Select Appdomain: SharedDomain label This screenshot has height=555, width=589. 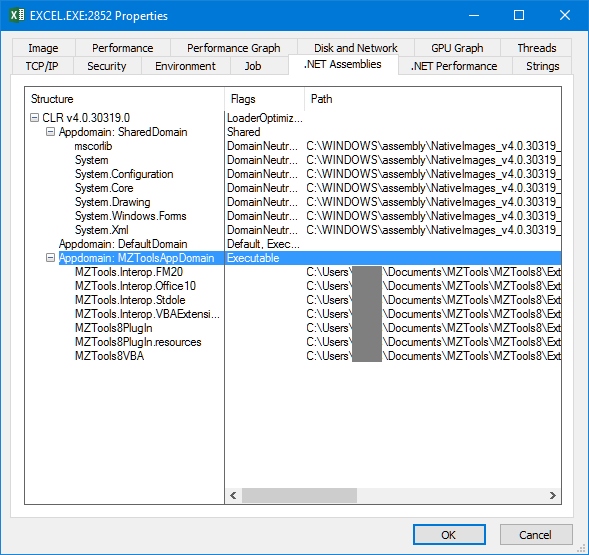(123, 132)
